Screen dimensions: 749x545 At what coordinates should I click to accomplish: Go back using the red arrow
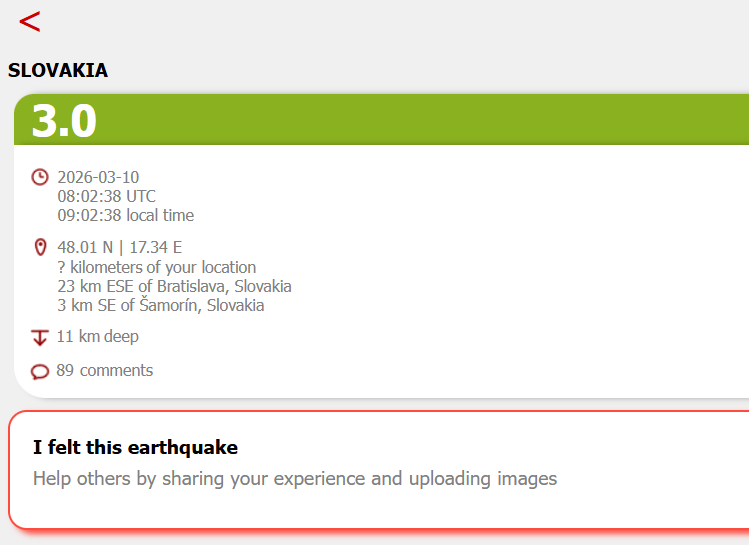(x=30, y=22)
